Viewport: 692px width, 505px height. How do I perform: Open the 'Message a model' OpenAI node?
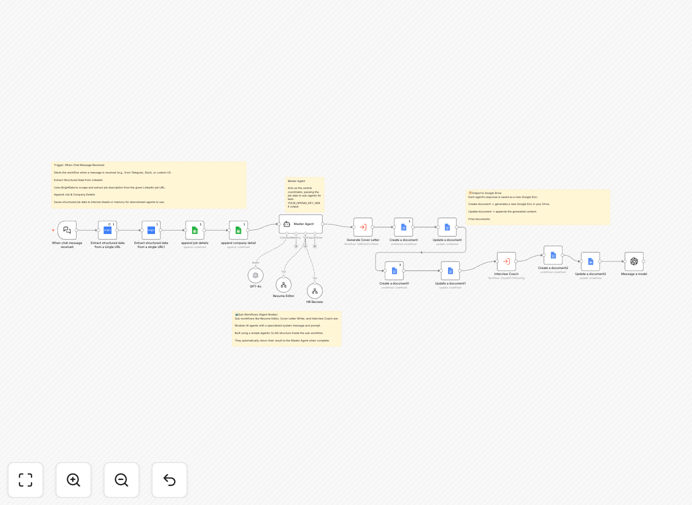click(x=634, y=261)
